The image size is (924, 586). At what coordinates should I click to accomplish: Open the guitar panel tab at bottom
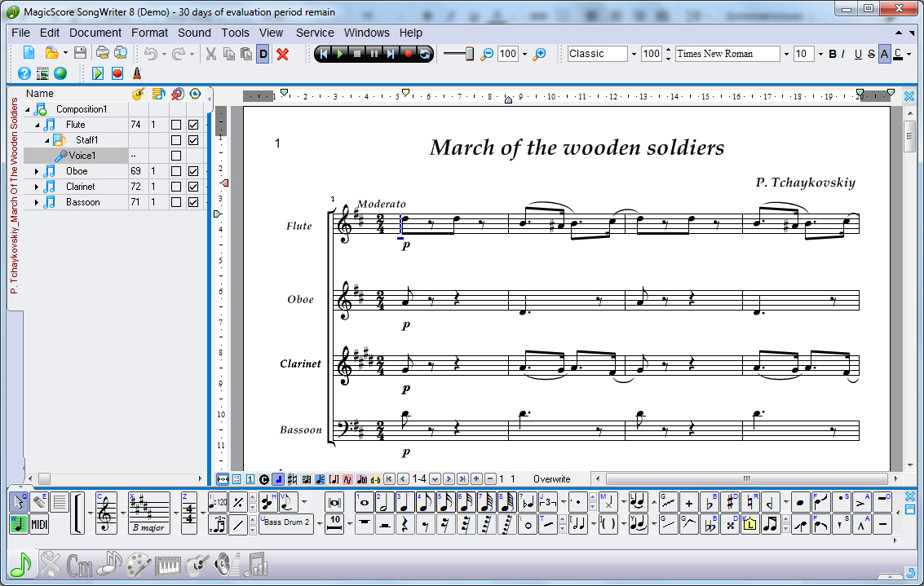197,565
